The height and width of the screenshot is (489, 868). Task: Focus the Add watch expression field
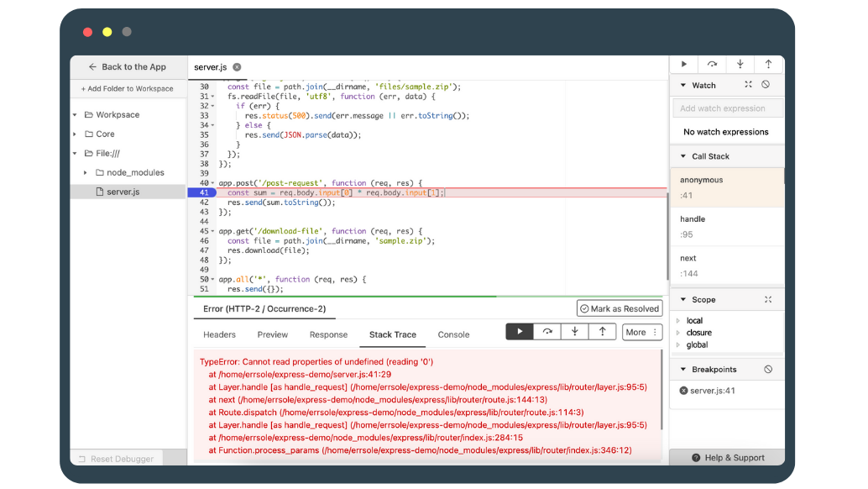tap(728, 108)
